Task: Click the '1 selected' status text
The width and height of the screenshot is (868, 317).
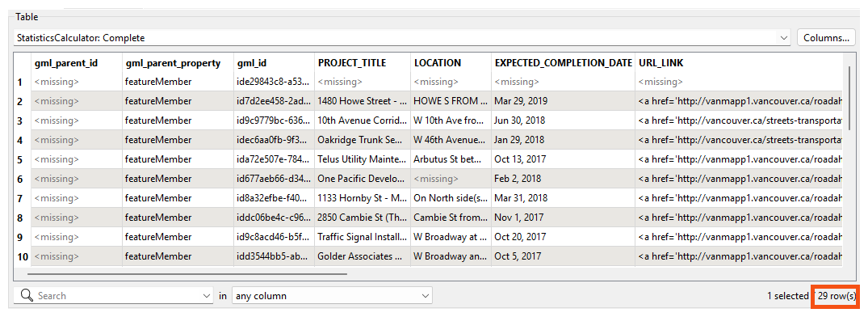Action: (x=787, y=296)
